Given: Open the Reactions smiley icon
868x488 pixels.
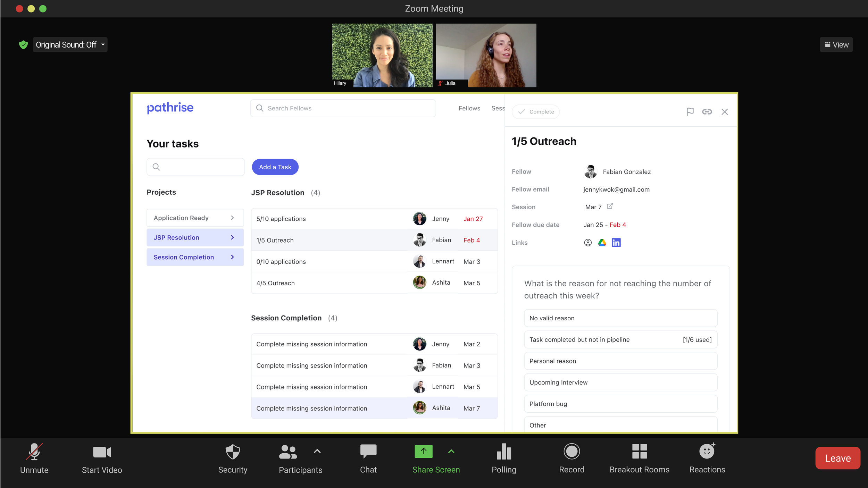Looking at the screenshot, I should click(707, 451).
